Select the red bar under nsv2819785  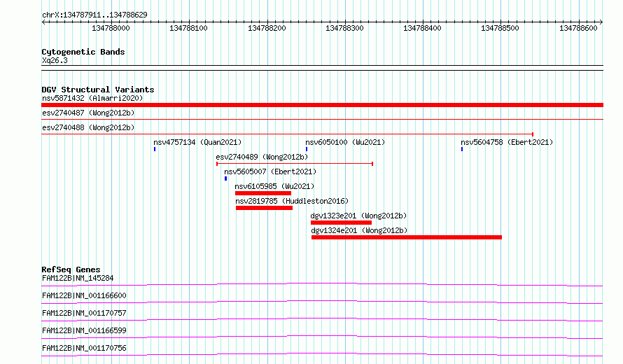click(x=264, y=208)
